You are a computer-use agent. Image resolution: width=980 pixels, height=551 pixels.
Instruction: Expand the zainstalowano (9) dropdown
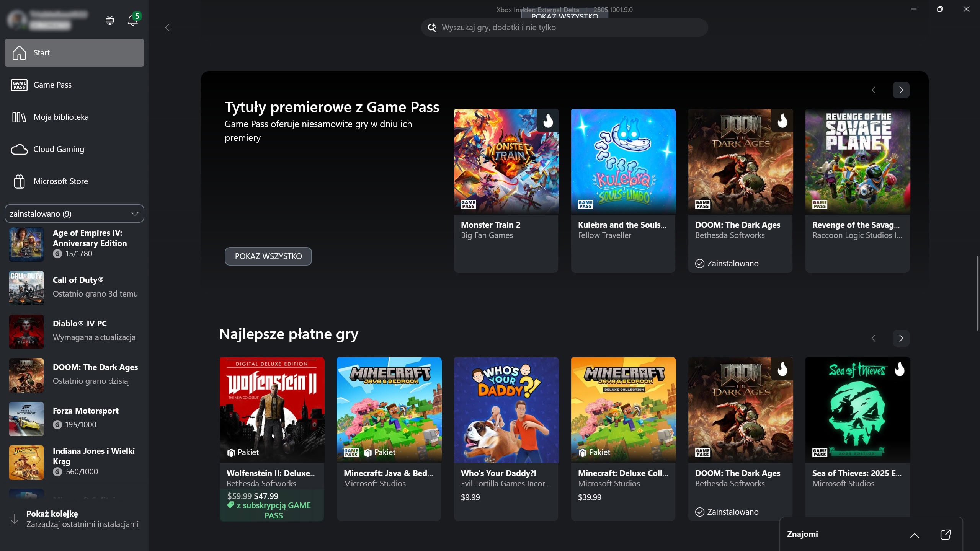click(x=74, y=214)
